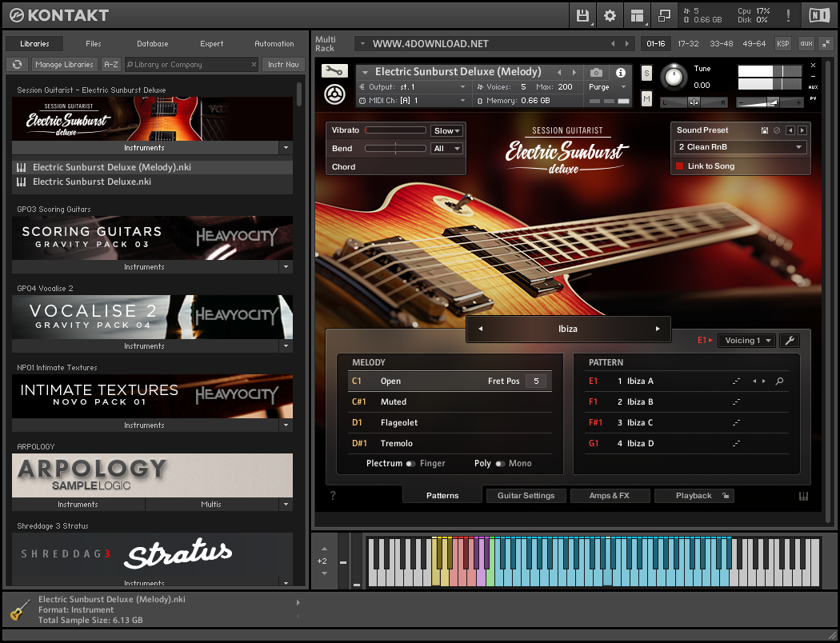Viewport: 840px width, 643px height.
Task: Adjust the Bend slider
Action: (395, 149)
